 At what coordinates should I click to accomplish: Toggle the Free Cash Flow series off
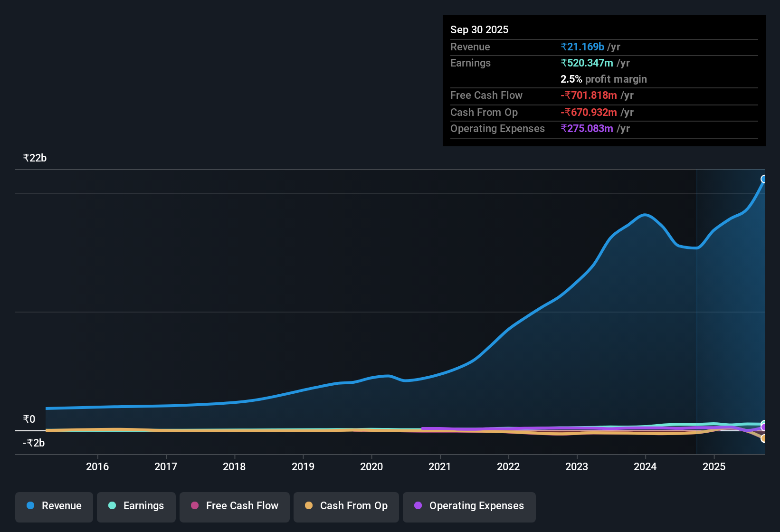pyautogui.click(x=234, y=507)
